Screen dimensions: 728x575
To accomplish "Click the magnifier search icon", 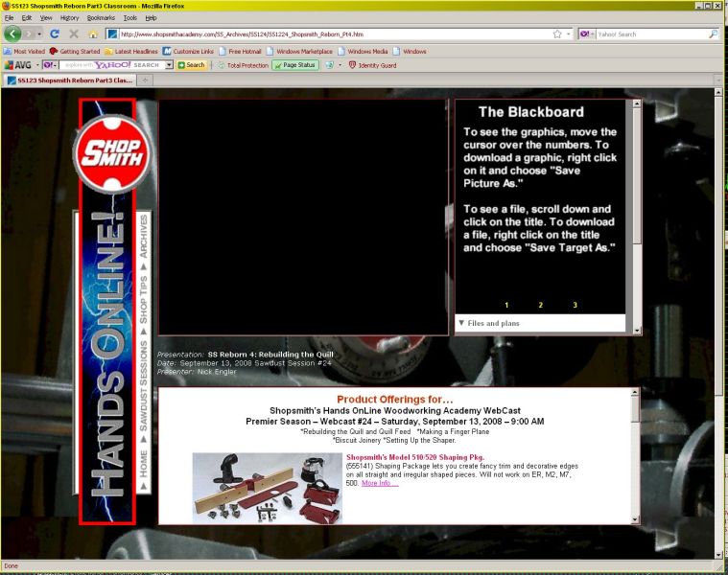I will 714,34.
